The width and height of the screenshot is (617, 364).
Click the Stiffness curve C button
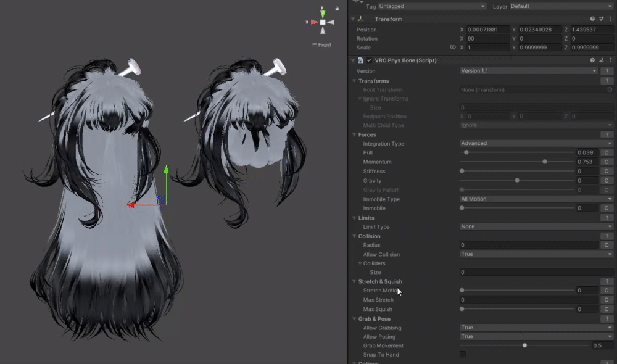pos(607,171)
